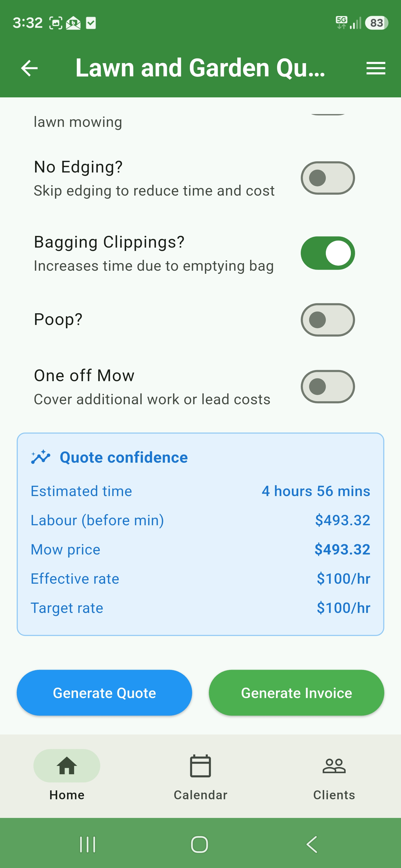Image resolution: width=401 pixels, height=868 pixels.
Task: Tap the Home icon in bottom navigation
Action: click(67, 766)
